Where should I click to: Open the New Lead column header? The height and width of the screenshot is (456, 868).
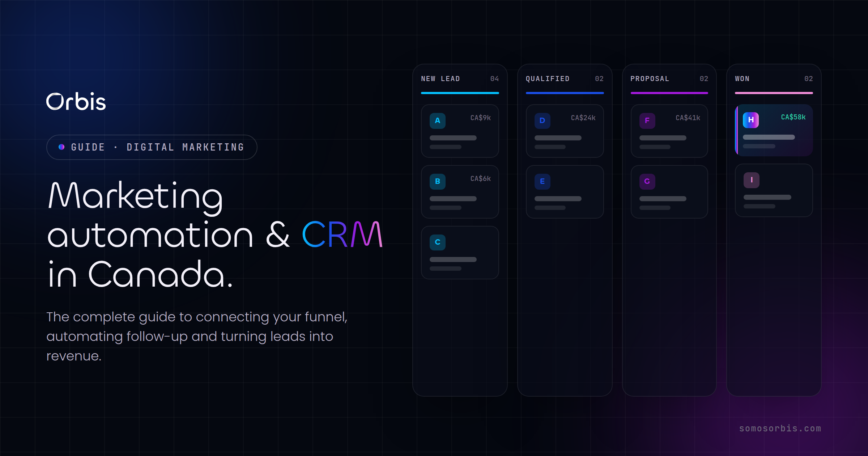[441, 79]
